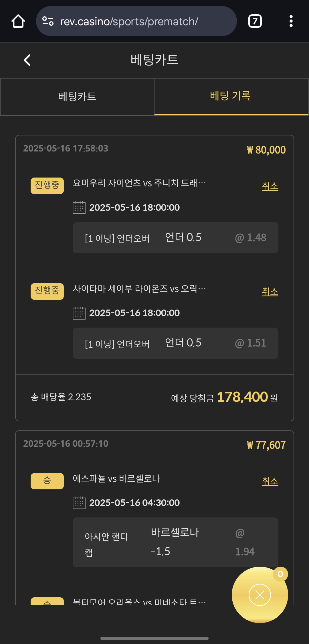Viewport: 309px width, 644px height.
Task: Cancel the Saitama Seibu Lions bet
Action: click(270, 292)
